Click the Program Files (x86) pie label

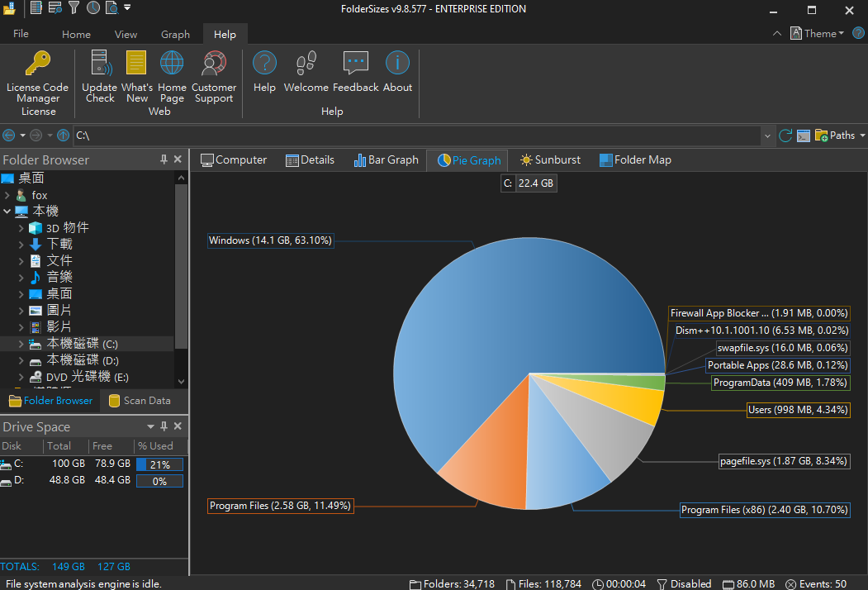[765, 510]
